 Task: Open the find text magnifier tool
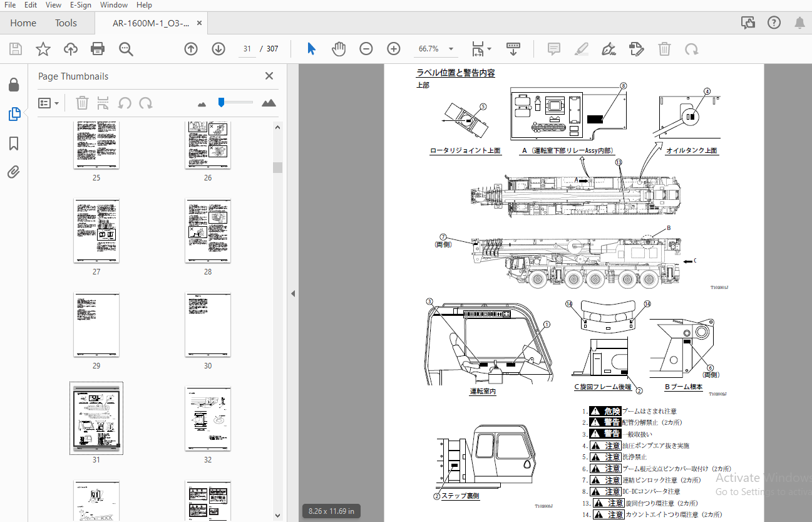(x=126, y=49)
